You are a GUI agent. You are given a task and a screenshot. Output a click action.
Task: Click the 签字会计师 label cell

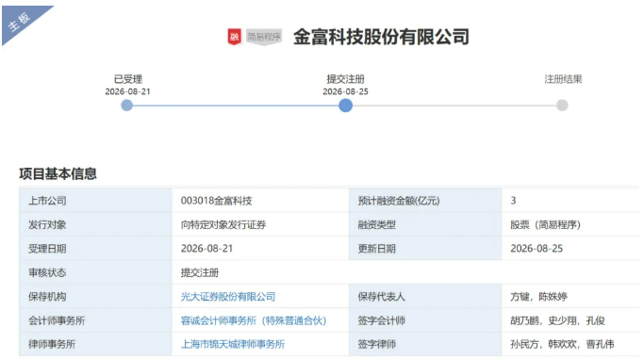click(425, 320)
